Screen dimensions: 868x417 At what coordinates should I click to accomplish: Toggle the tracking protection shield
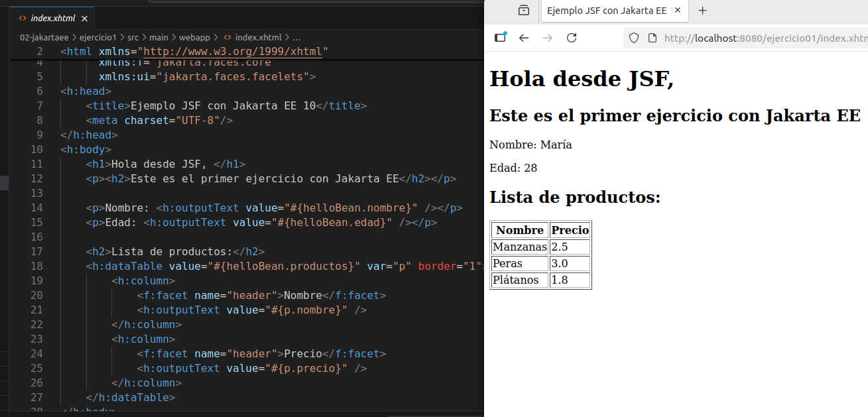tap(633, 38)
